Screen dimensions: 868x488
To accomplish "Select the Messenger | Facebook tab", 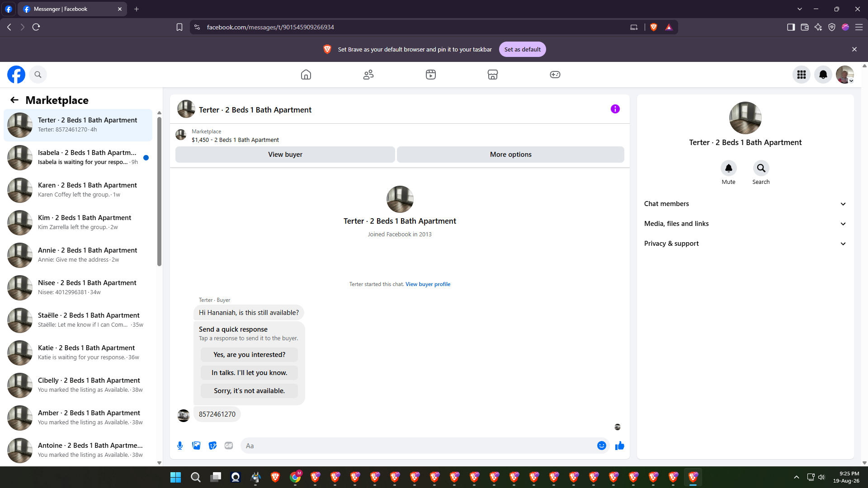I will (x=72, y=9).
